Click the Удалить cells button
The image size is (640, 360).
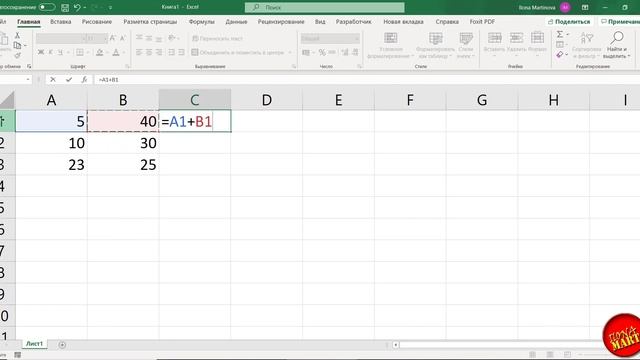pyautogui.click(x=516, y=45)
